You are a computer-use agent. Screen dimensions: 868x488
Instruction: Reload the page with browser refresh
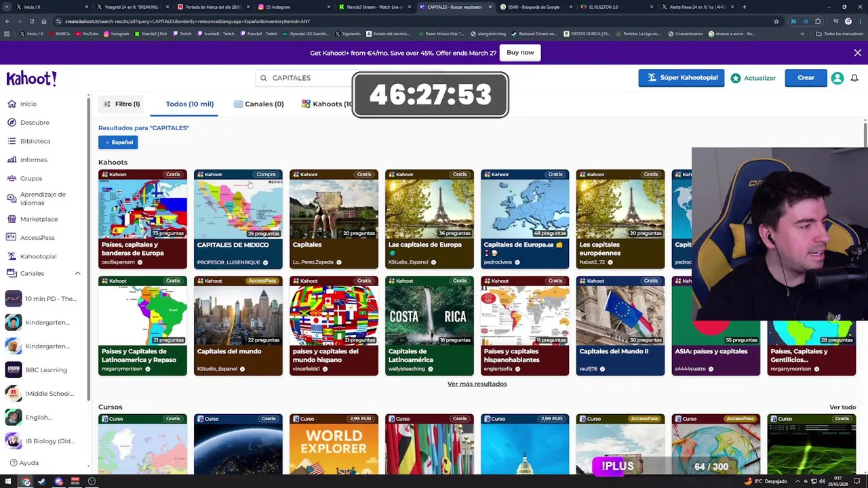click(31, 22)
